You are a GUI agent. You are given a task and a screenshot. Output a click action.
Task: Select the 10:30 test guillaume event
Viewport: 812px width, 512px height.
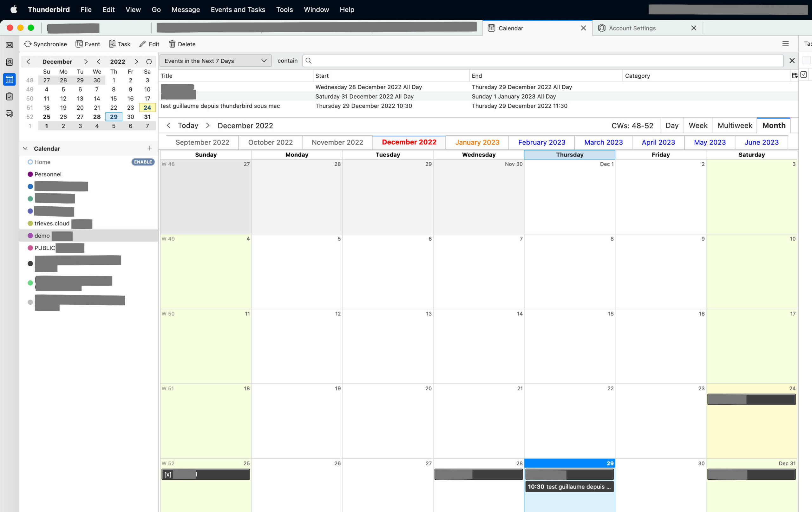pos(569,487)
